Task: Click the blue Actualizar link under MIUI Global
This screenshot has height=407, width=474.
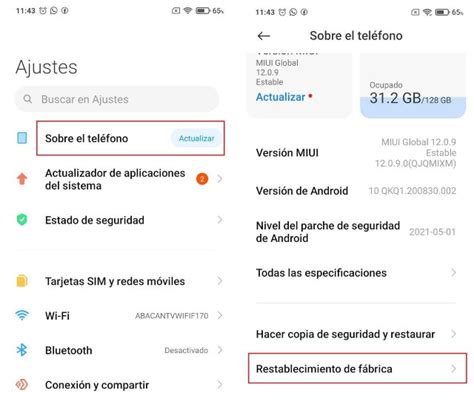Action: coord(281,97)
